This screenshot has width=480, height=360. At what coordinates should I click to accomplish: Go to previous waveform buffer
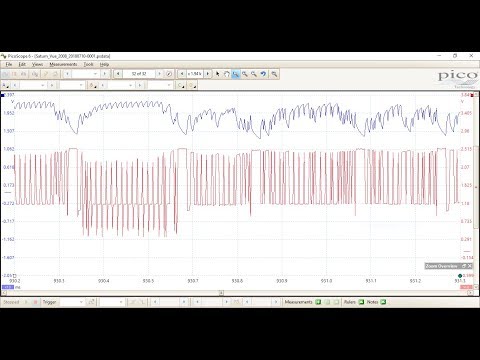tap(118, 74)
